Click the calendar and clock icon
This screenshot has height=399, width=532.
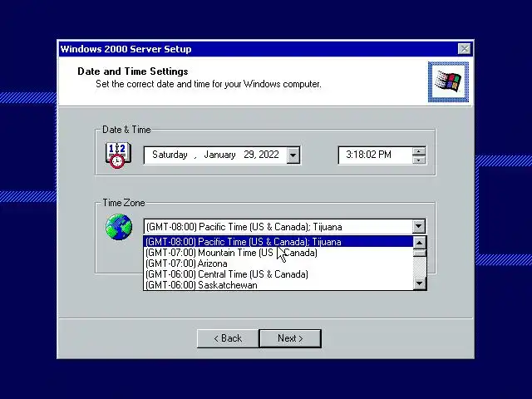[118, 155]
